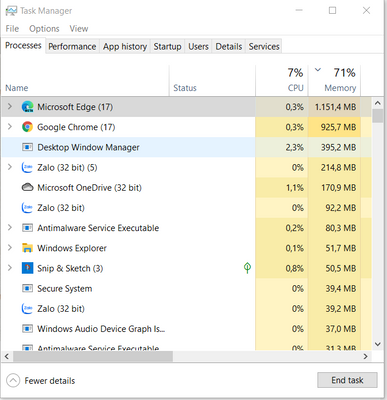Image resolution: width=387 pixels, height=400 pixels.
Task: Expand the Microsoft Edge (17) process group
Action: 10,107
